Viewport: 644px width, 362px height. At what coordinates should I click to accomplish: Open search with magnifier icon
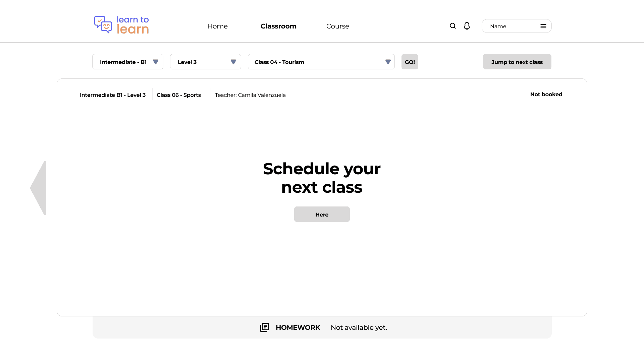452,26
